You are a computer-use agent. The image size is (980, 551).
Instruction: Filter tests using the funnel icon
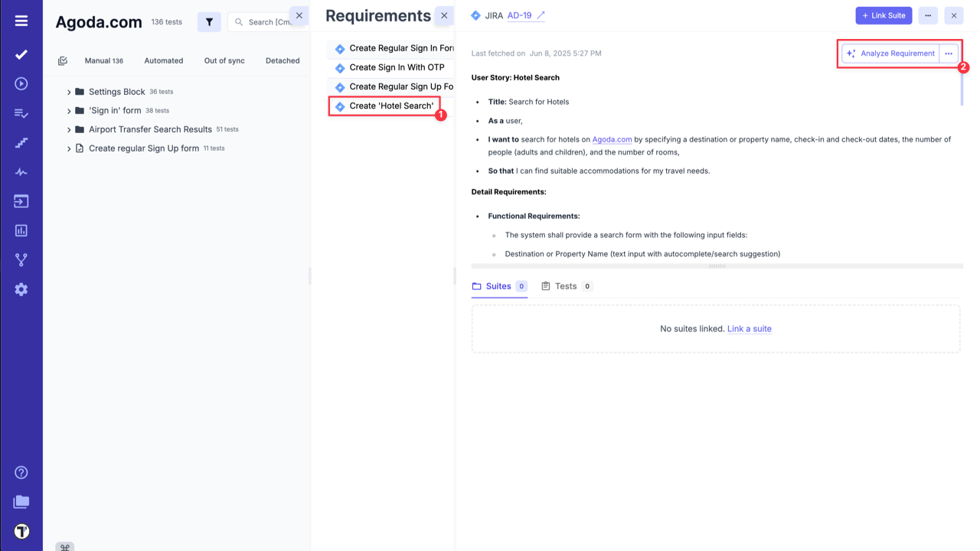(209, 21)
